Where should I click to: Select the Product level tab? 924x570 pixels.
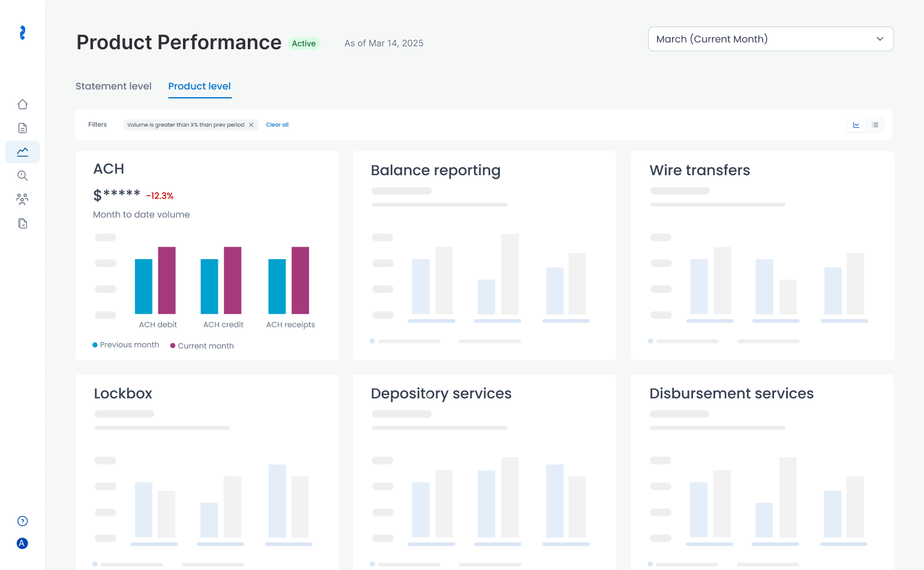coord(199,86)
